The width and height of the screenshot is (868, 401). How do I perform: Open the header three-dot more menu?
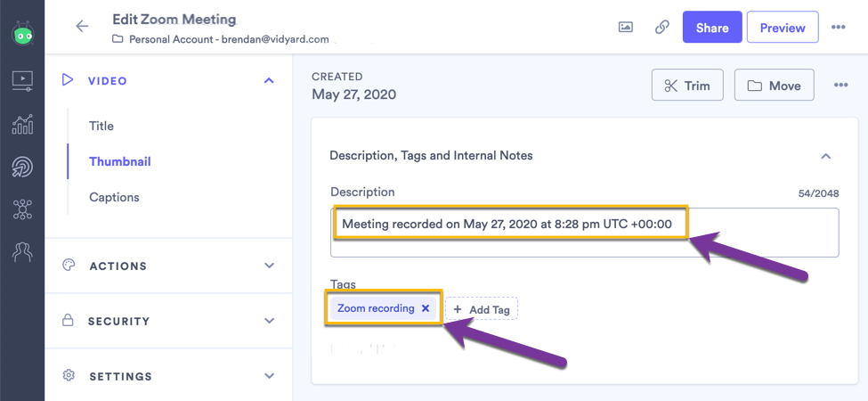(x=838, y=27)
